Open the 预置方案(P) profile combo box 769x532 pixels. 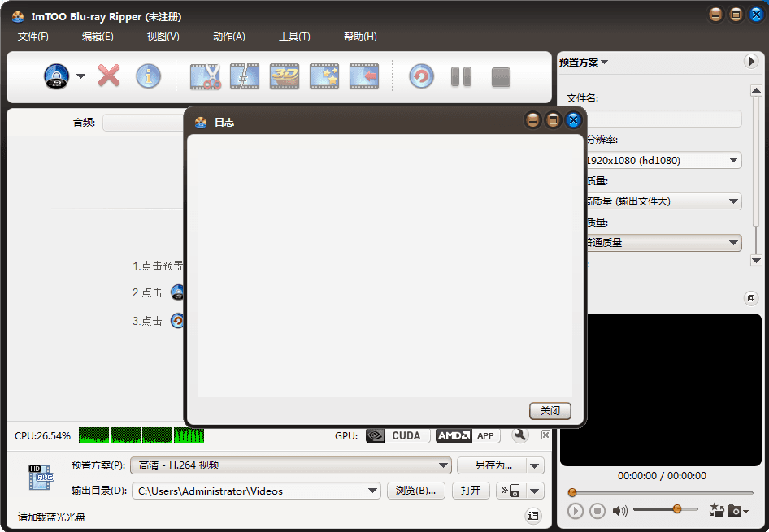291,465
